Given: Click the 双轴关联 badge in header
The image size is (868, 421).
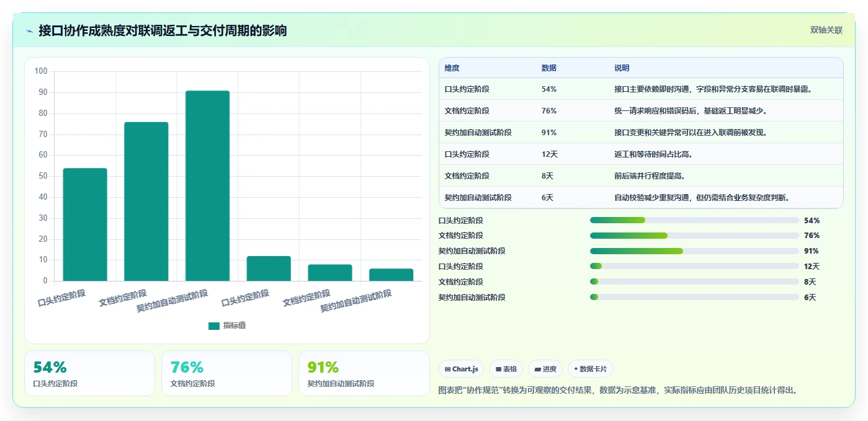Looking at the screenshot, I should pyautogui.click(x=826, y=30).
